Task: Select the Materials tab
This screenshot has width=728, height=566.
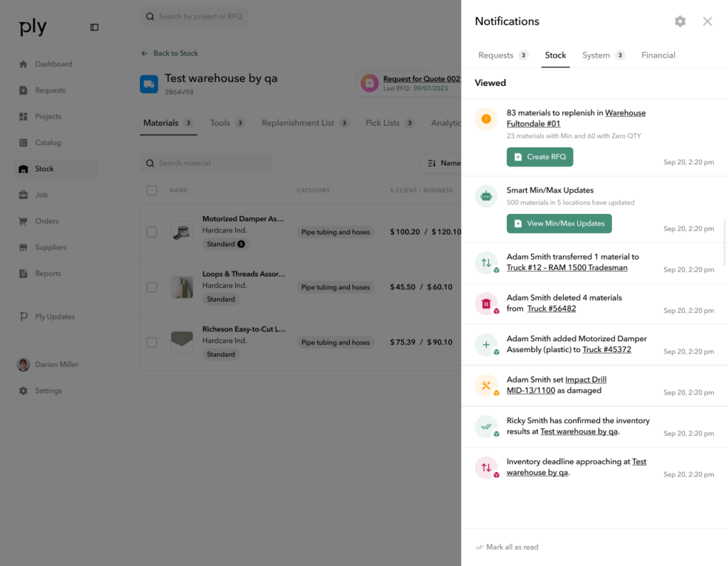Action: click(168, 123)
